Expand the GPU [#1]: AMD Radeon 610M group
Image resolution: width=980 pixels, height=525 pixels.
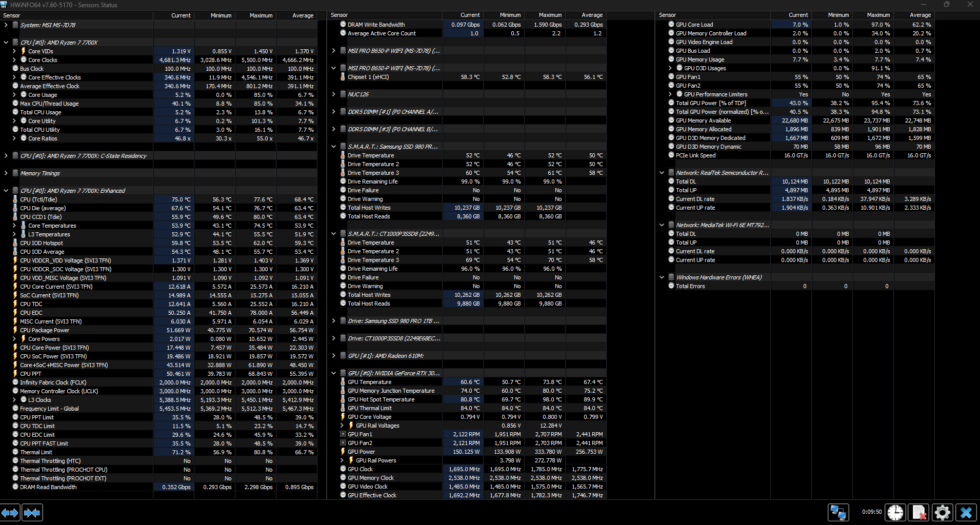tap(333, 356)
